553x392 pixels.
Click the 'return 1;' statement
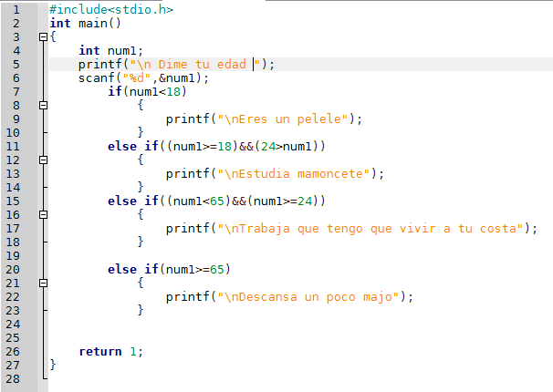(110, 352)
